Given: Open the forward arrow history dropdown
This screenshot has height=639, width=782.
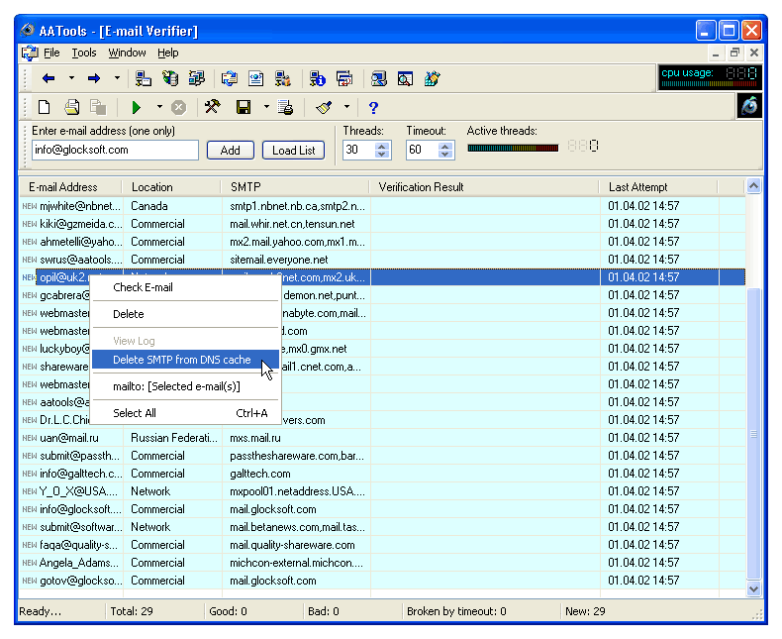Looking at the screenshot, I should pyautogui.click(x=117, y=78).
